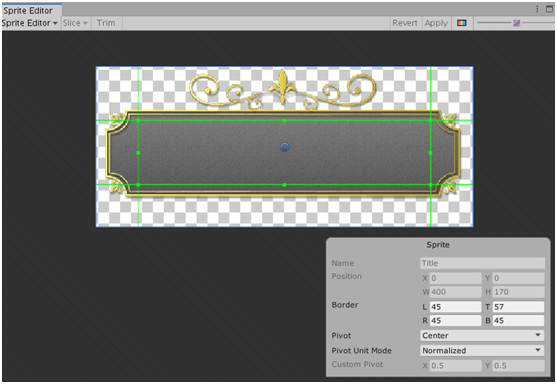This screenshot has width=557, height=384.
Task: Click the Position H field showing 170
Action: pos(518,292)
